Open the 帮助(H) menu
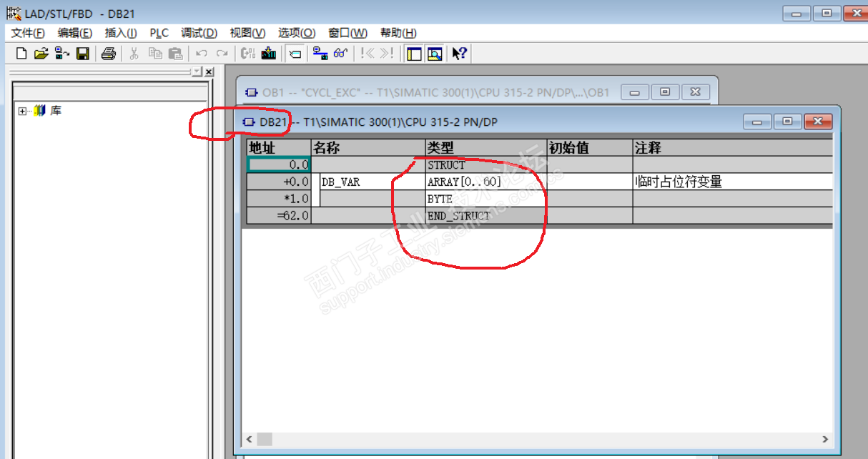The width and height of the screenshot is (868, 459). pyautogui.click(x=398, y=33)
